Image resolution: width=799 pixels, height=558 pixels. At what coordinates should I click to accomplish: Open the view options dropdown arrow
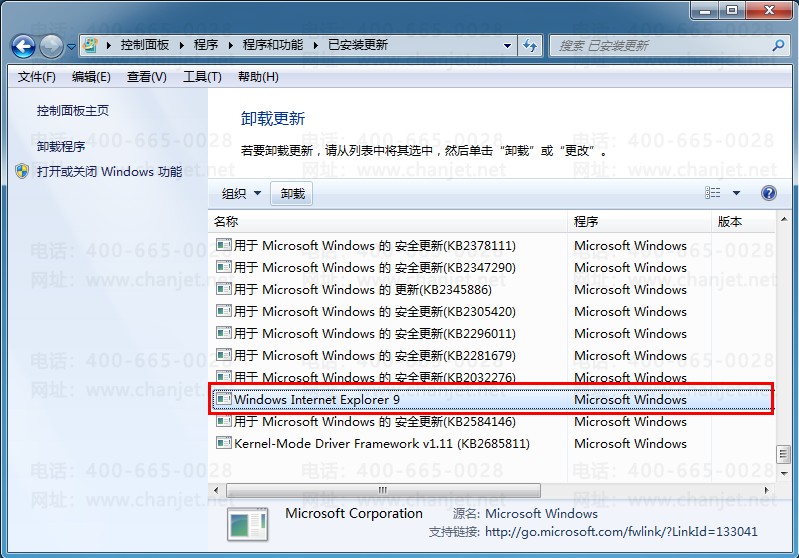click(736, 193)
